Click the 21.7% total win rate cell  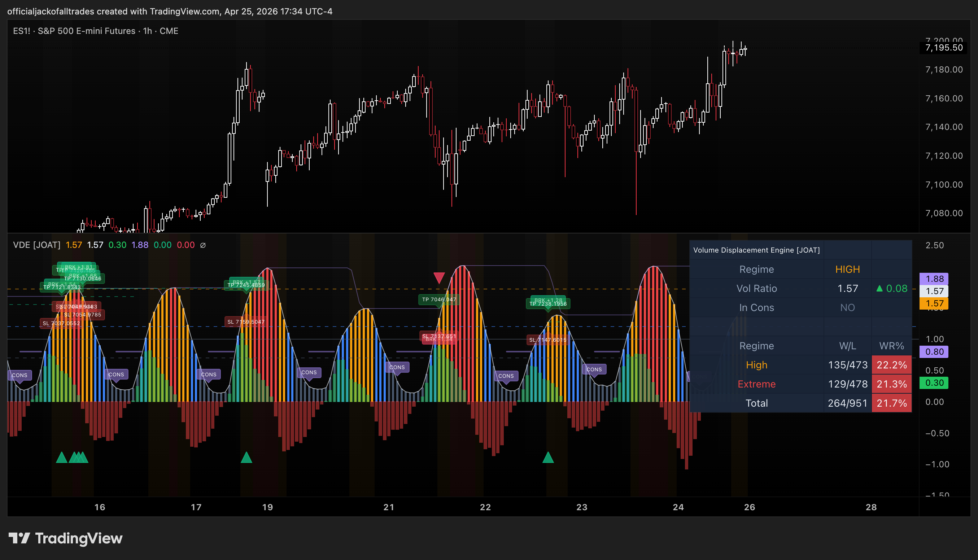tap(891, 403)
